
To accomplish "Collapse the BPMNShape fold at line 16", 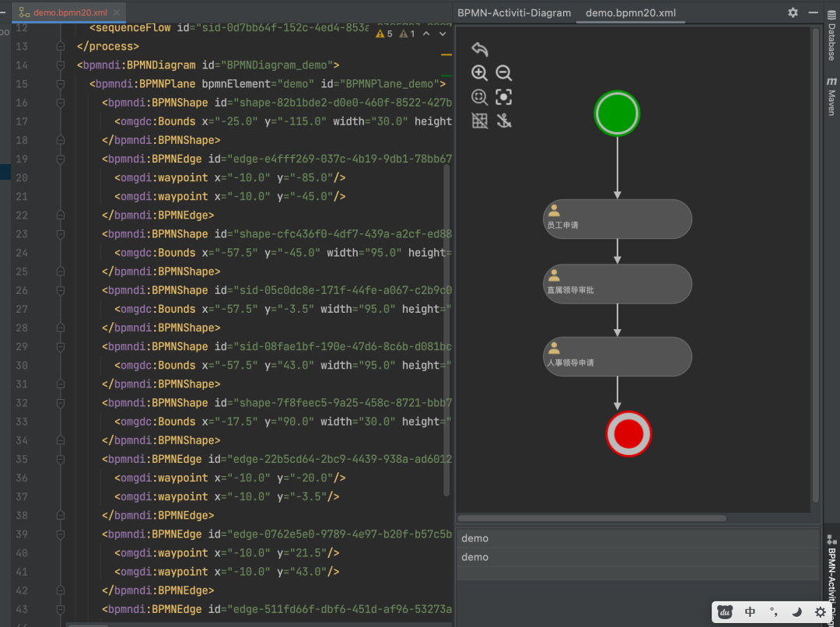I will click(x=61, y=103).
